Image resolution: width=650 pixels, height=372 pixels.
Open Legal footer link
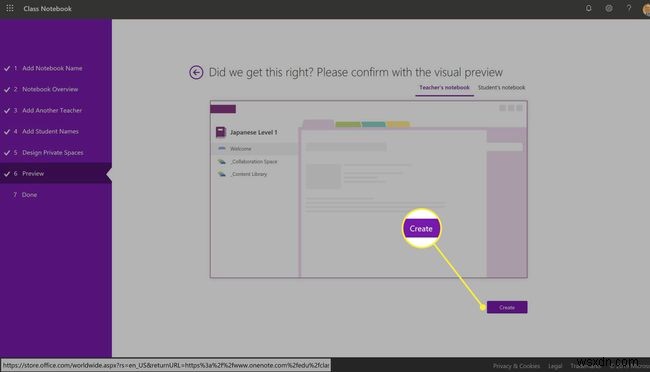click(555, 366)
